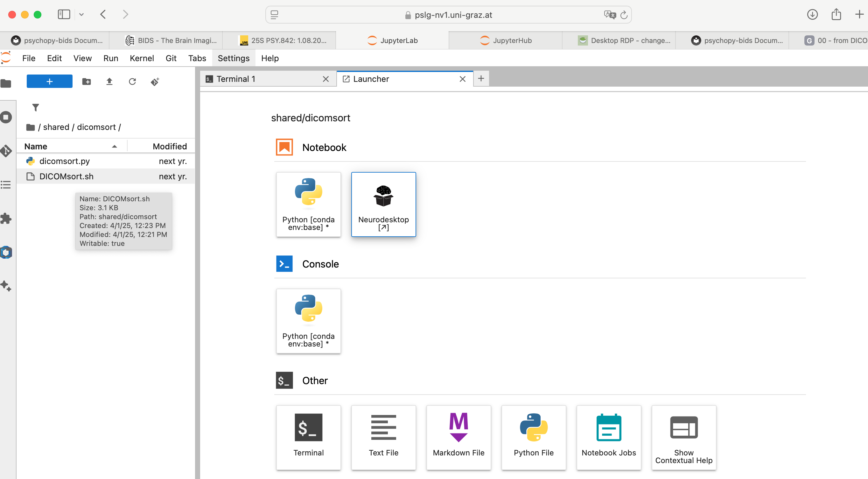Click the page reader icon in address bar

tap(274, 15)
